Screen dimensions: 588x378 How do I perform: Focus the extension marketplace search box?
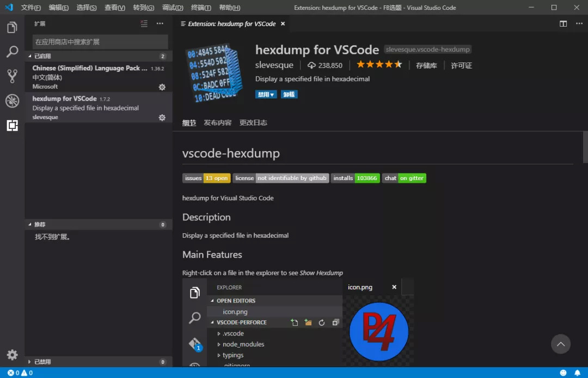(x=100, y=42)
